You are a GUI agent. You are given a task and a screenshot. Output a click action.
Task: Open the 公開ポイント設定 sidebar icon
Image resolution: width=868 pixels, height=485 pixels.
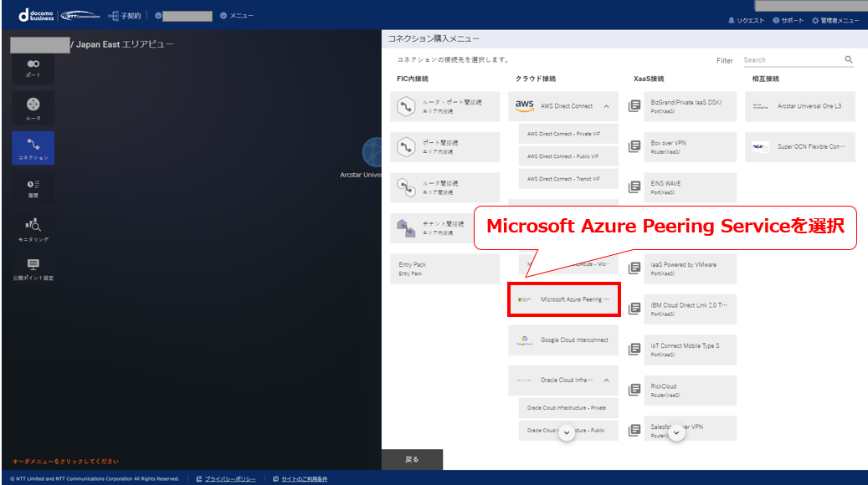click(x=33, y=269)
